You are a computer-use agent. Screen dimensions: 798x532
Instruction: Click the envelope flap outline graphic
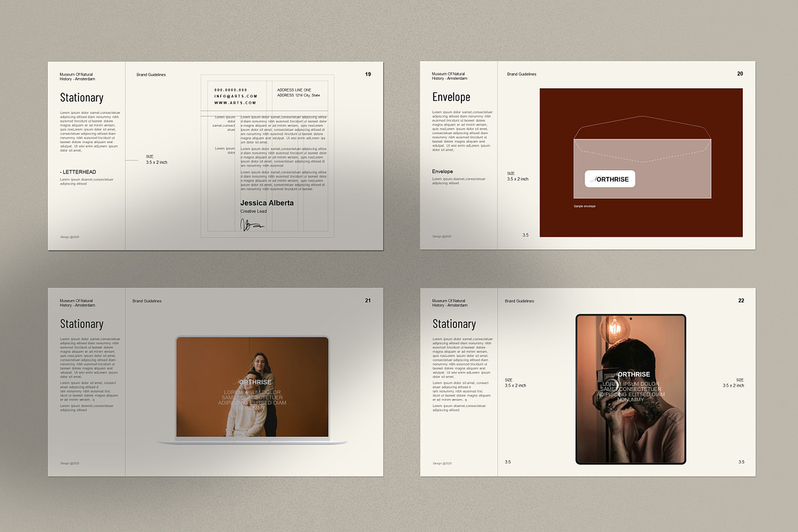pyautogui.click(x=642, y=128)
